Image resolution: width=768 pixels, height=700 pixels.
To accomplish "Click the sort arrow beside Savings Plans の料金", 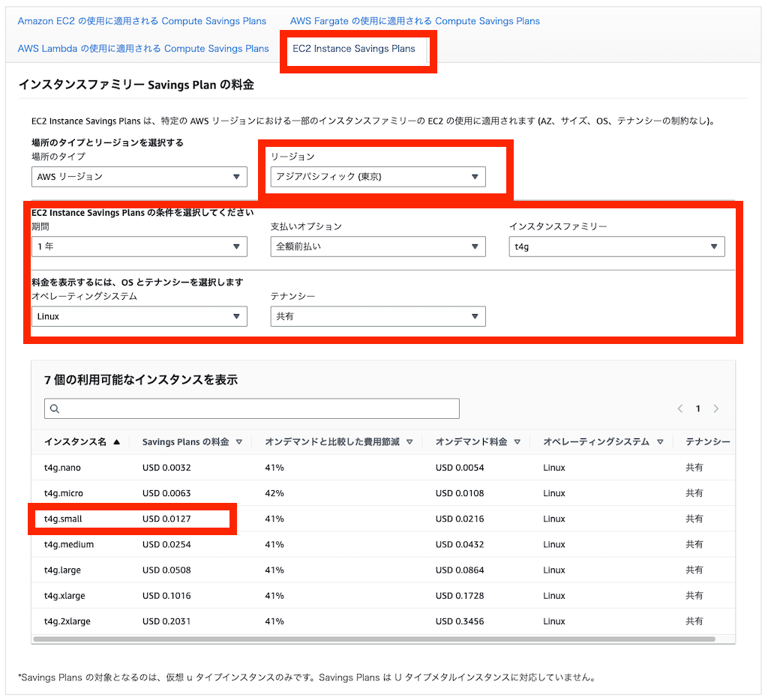I will (239, 442).
